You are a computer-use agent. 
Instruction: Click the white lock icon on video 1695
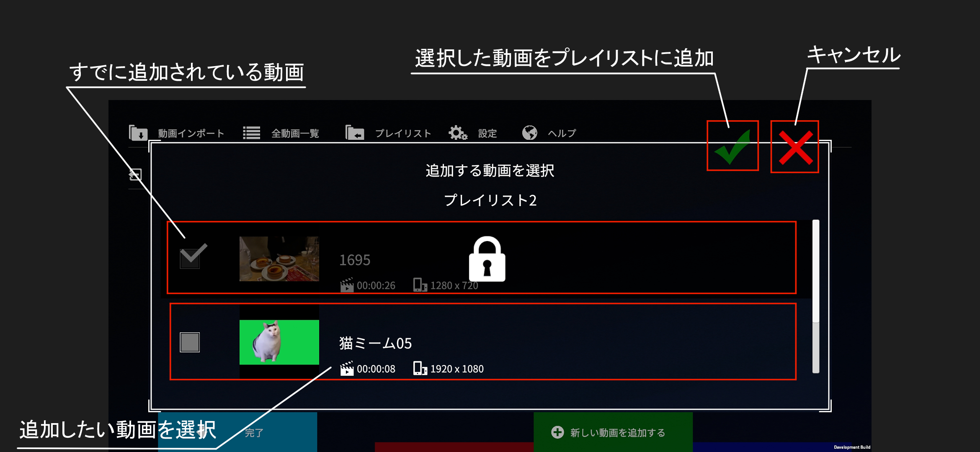pyautogui.click(x=487, y=259)
